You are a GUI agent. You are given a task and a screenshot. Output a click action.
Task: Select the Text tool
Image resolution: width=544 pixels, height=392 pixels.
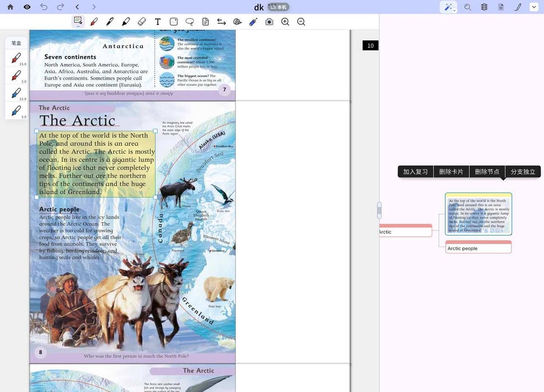coord(158,22)
